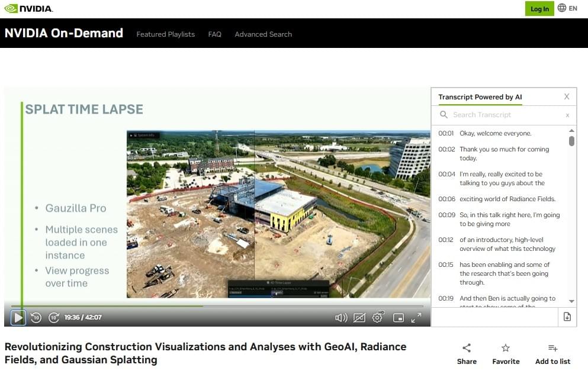
Task: Enable picture-in-picture mode
Action: pos(399,318)
